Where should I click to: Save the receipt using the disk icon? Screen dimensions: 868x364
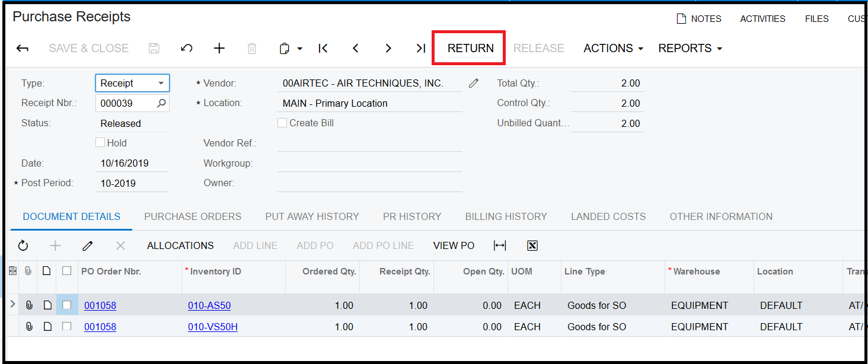pos(154,48)
